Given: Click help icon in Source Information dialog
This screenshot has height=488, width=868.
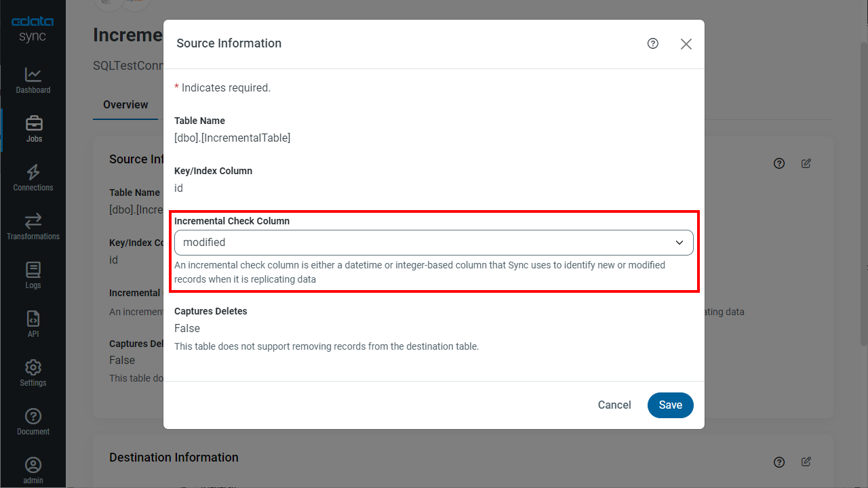Looking at the screenshot, I should point(653,43).
